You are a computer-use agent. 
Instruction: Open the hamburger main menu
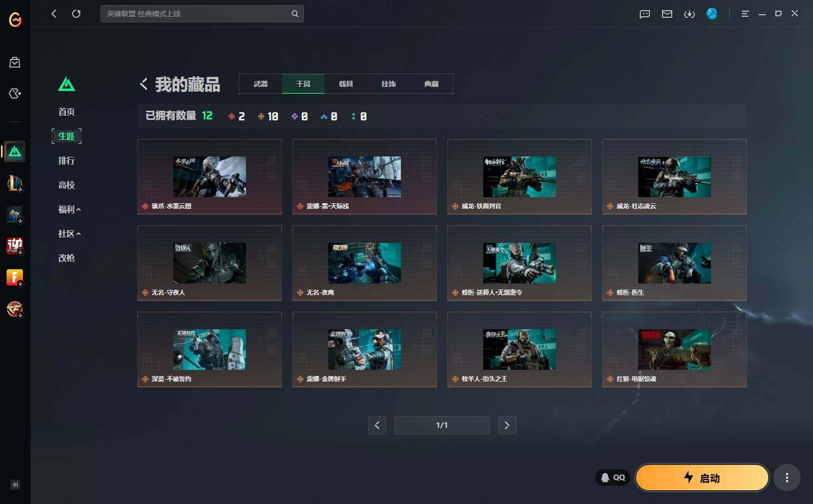[x=745, y=14]
